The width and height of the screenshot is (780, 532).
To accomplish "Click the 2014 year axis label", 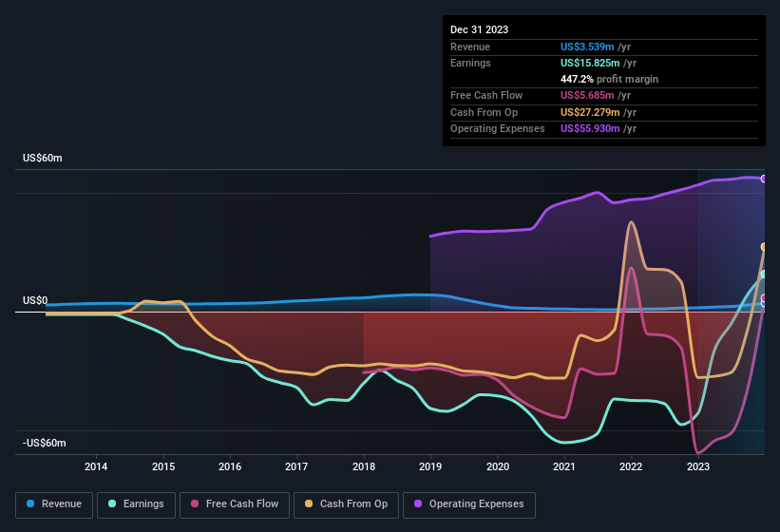I will (95, 466).
